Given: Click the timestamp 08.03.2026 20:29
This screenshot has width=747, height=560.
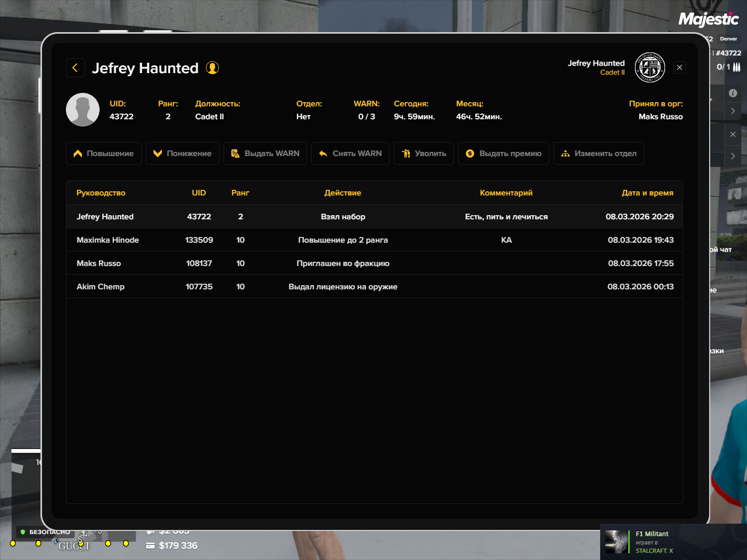Looking at the screenshot, I should click(640, 217).
